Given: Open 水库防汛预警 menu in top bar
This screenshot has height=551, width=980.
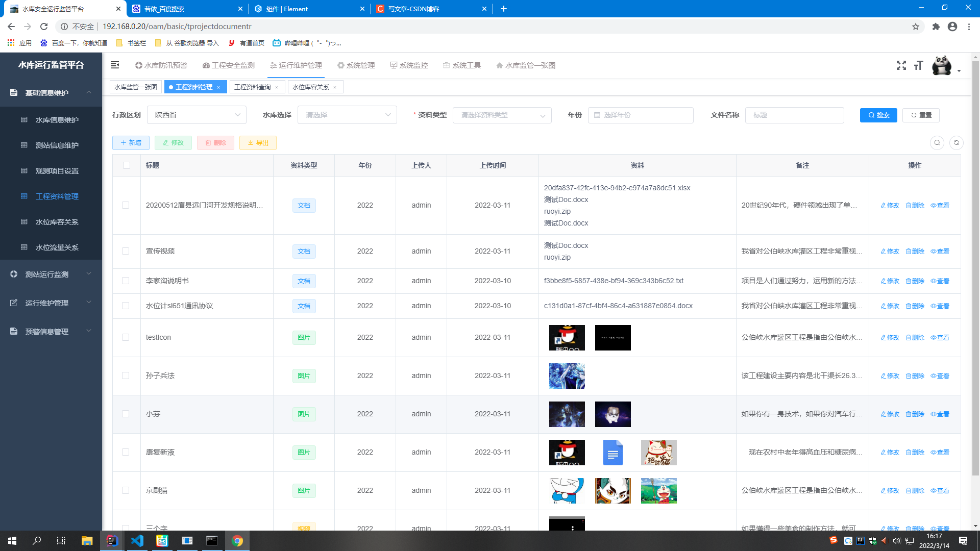Looking at the screenshot, I should [x=160, y=65].
